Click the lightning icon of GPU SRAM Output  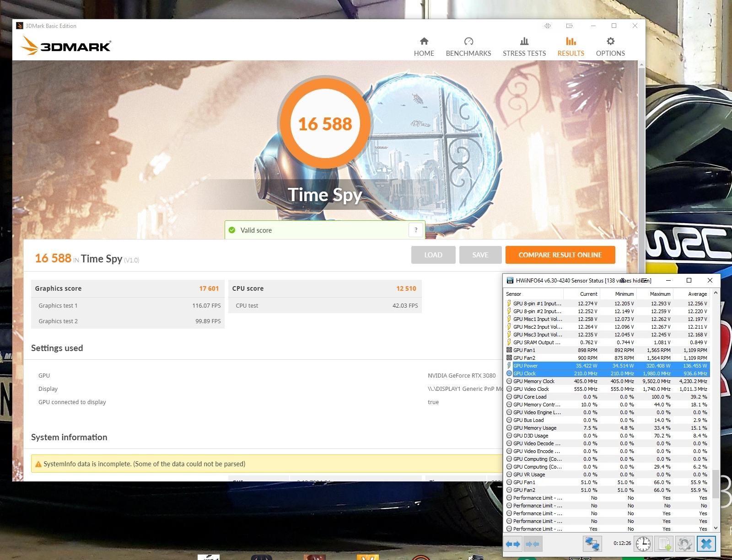(x=509, y=342)
